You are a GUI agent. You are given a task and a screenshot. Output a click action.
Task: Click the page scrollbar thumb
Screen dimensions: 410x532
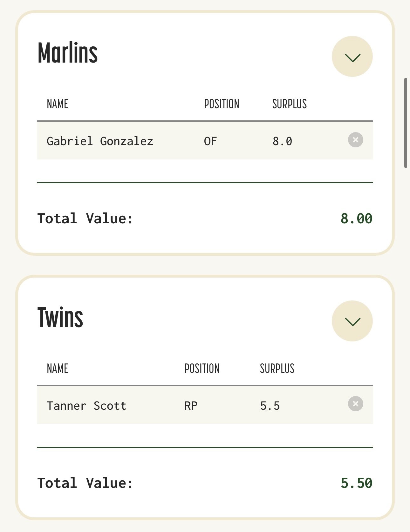coord(406,123)
